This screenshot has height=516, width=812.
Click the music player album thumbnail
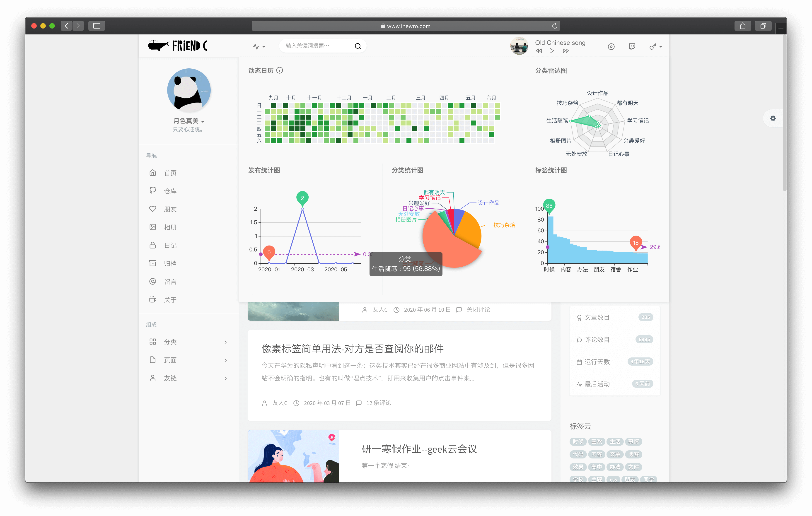coord(519,46)
